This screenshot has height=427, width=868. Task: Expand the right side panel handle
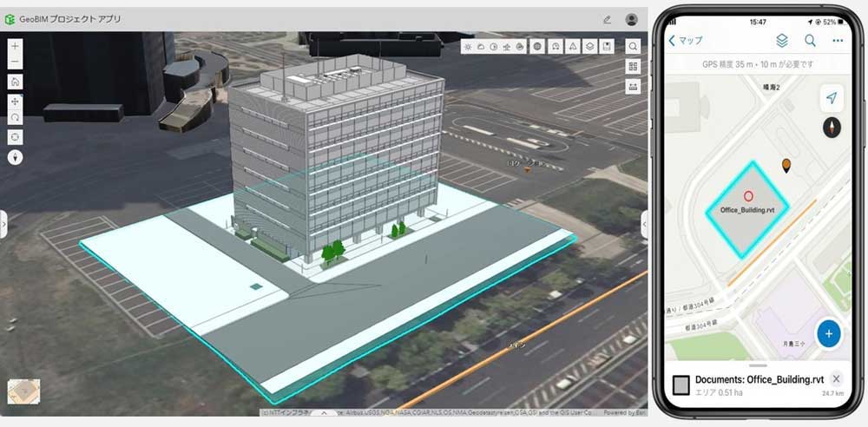click(x=643, y=225)
